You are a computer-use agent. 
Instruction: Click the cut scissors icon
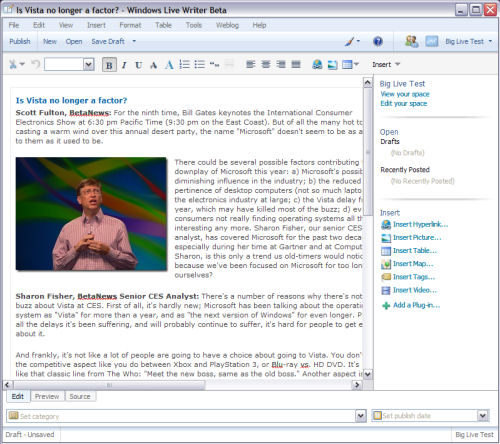pos(13,64)
